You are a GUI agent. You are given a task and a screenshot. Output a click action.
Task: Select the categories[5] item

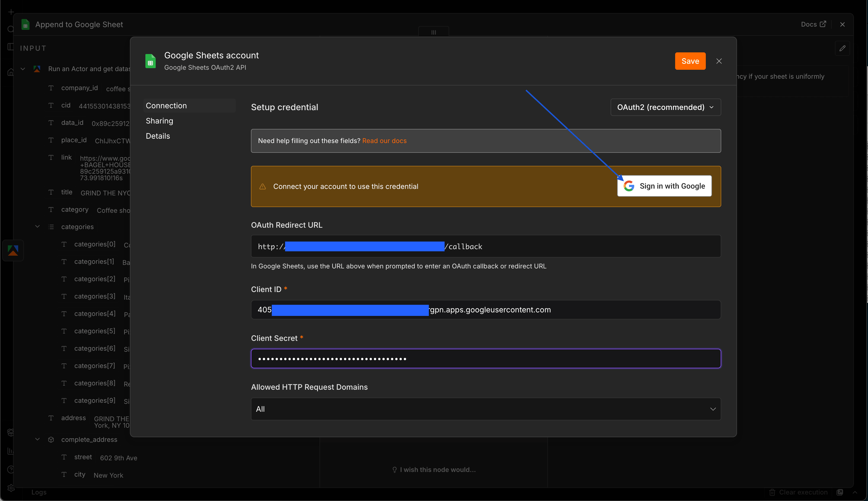[95, 331]
